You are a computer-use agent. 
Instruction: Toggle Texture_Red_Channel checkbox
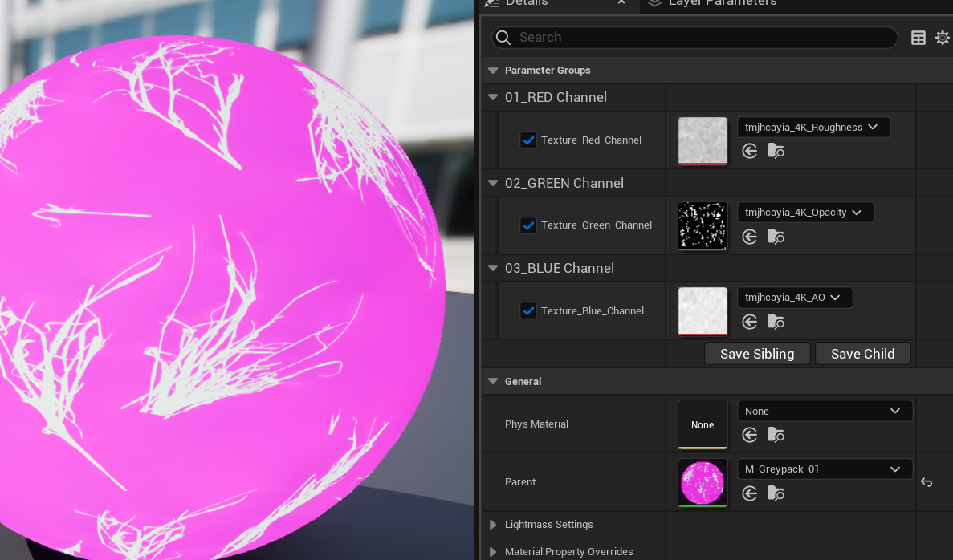(x=528, y=140)
